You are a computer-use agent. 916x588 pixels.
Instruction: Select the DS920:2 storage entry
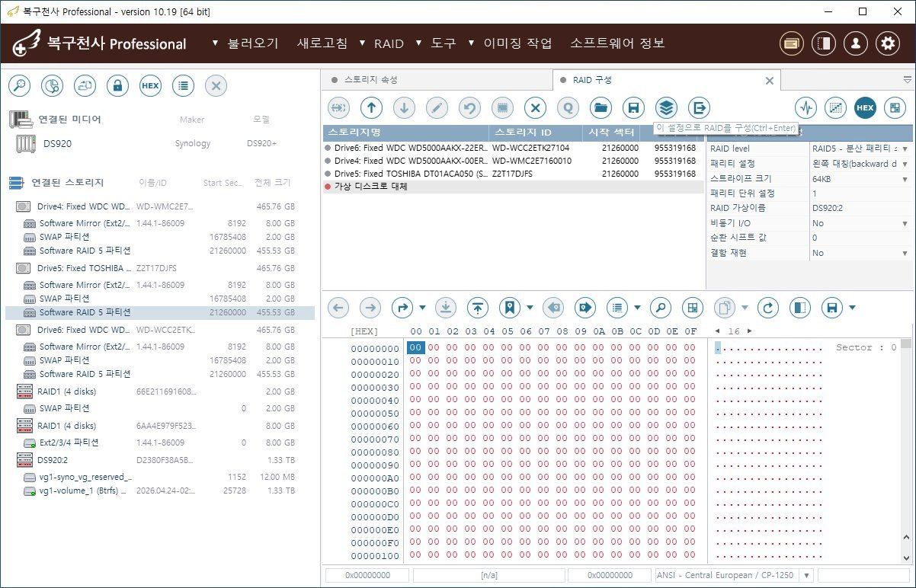click(x=159, y=460)
